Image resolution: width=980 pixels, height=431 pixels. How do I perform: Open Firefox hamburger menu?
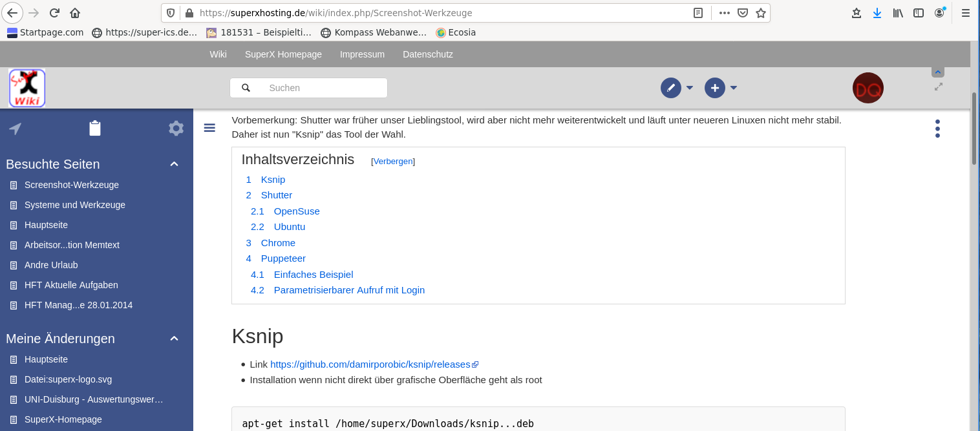click(x=966, y=13)
